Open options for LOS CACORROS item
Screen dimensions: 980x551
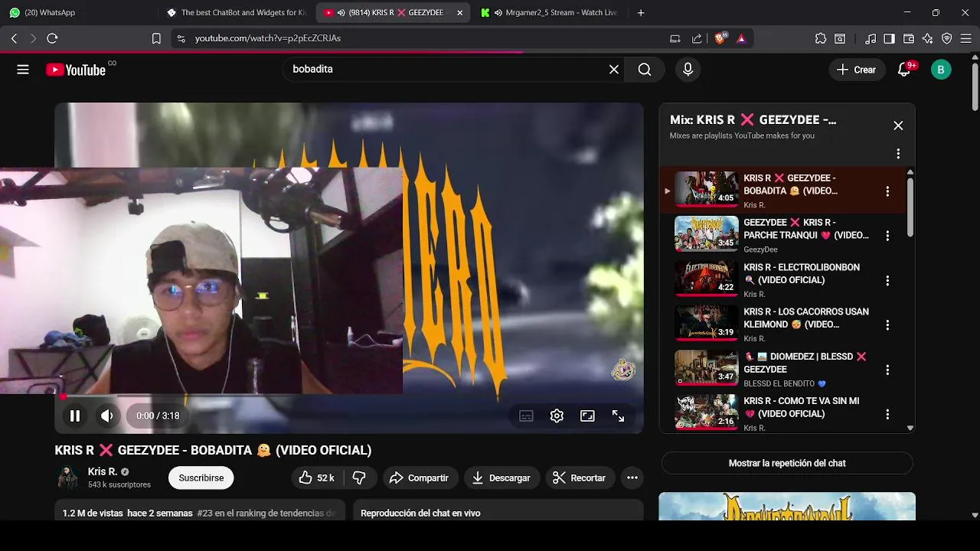[x=887, y=325]
